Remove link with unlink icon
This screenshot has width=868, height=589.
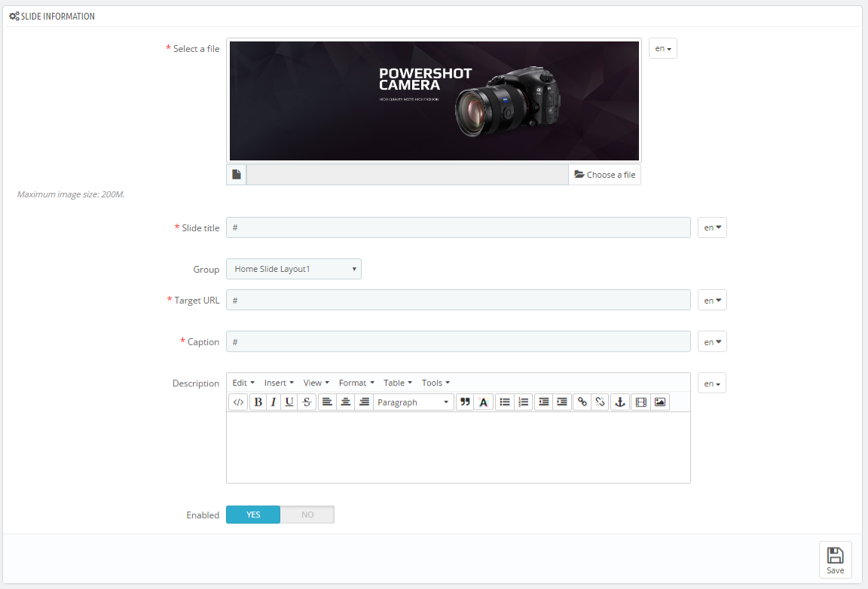600,402
